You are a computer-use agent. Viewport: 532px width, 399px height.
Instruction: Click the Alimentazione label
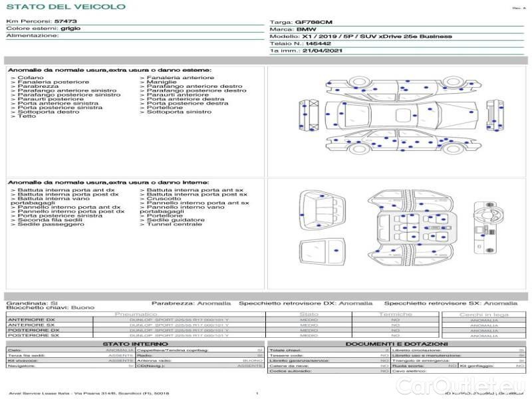coord(33,35)
